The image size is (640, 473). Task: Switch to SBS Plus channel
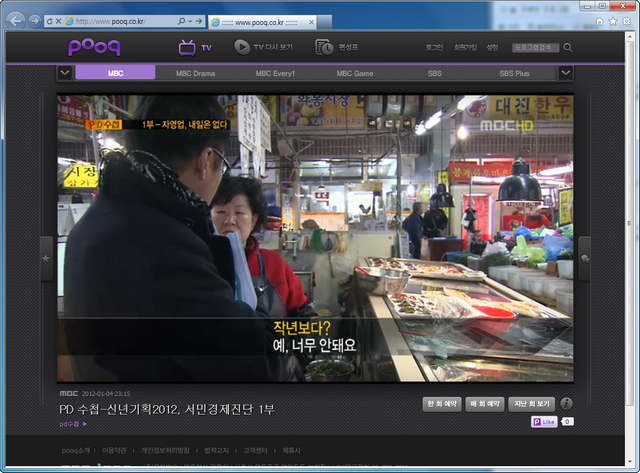[514, 73]
